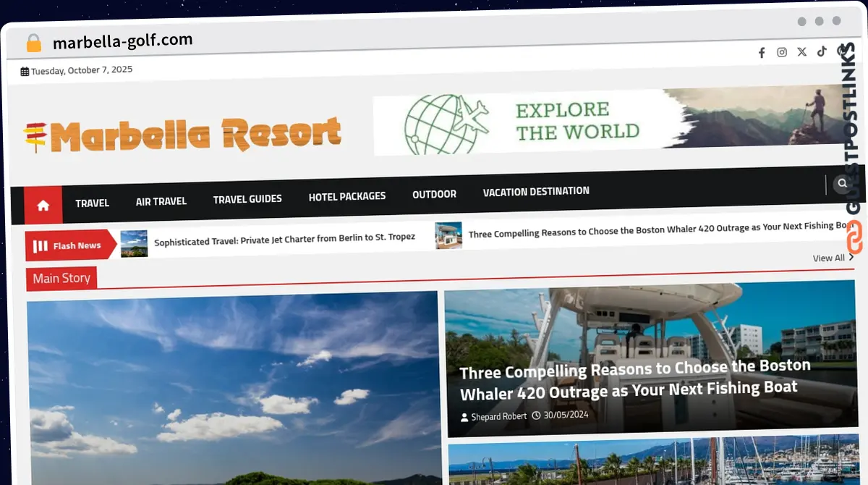Open the Hotel Packages menu item
The width and height of the screenshot is (868, 485).
[x=347, y=196]
